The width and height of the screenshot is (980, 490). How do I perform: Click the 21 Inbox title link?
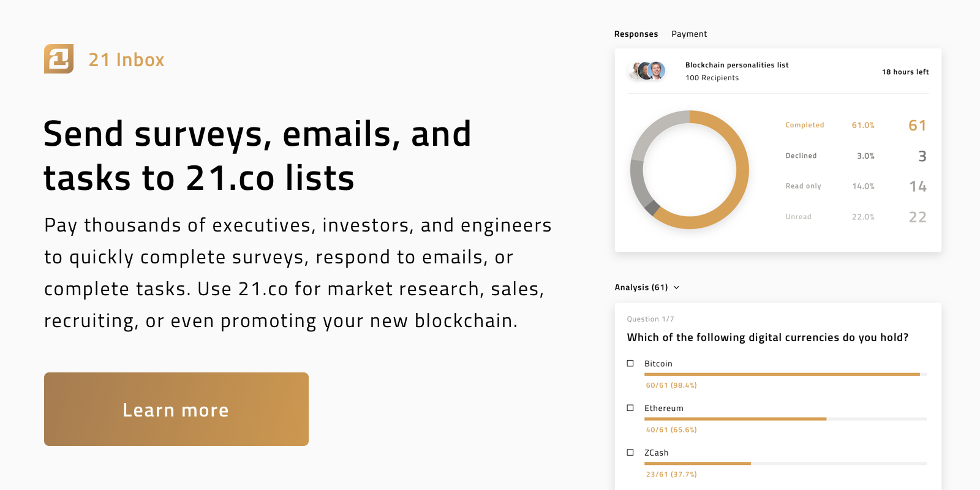pyautogui.click(x=127, y=60)
